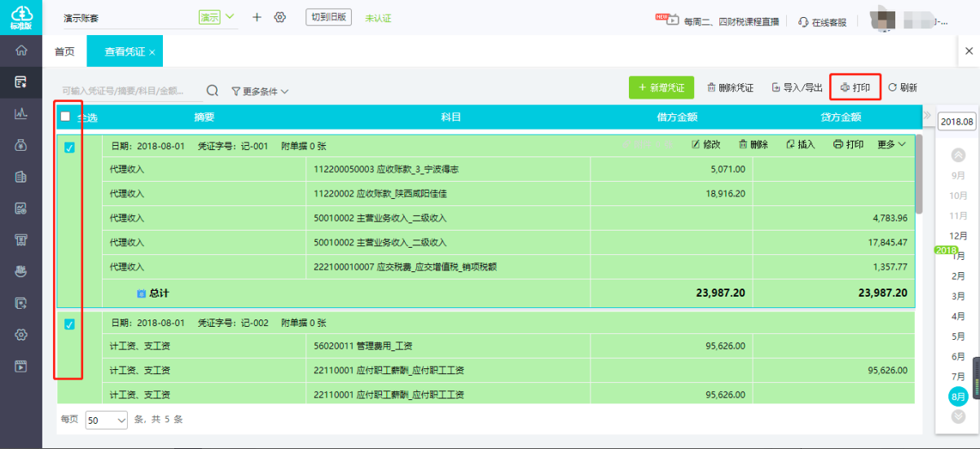The width and height of the screenshot is (980, 449).
Task: Open the home icon in left sidebar
Action: coord(21,51)
